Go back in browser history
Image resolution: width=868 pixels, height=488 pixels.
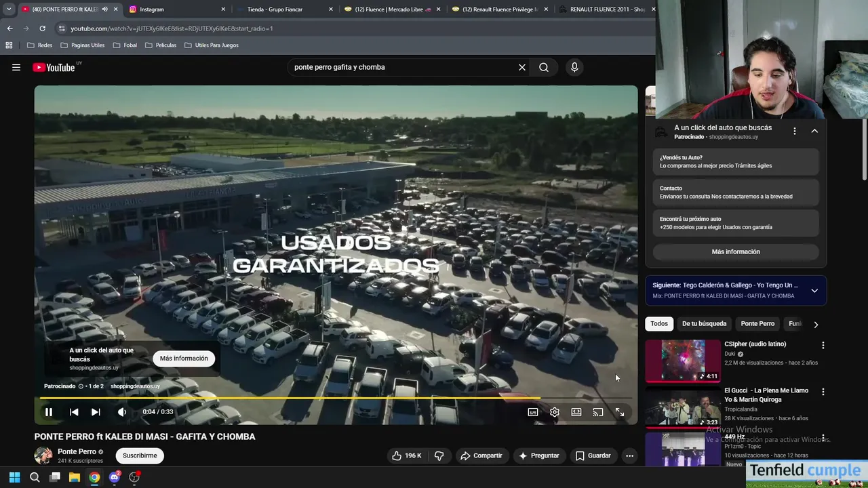coord(9,28)
